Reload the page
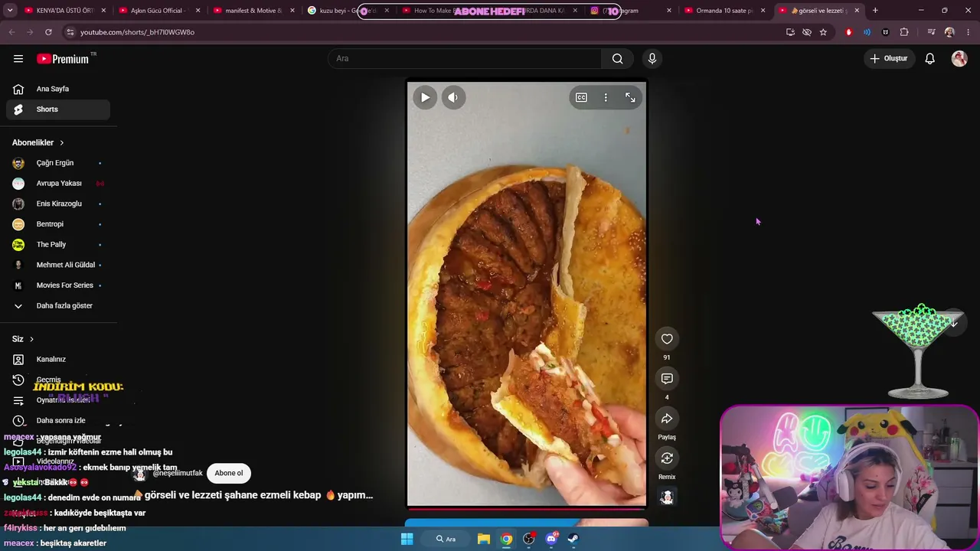The height and width of the screenshot is (551, 980). click(48, 32)
